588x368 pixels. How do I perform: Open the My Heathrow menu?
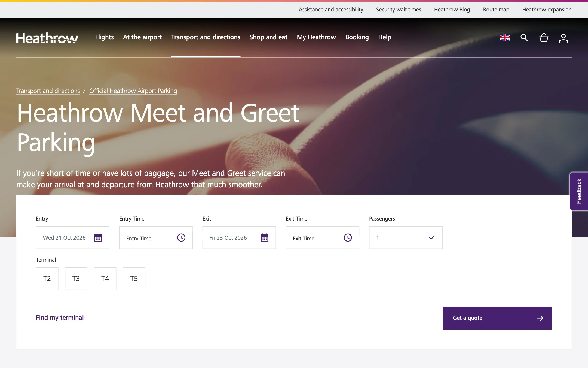click(316, 37)
